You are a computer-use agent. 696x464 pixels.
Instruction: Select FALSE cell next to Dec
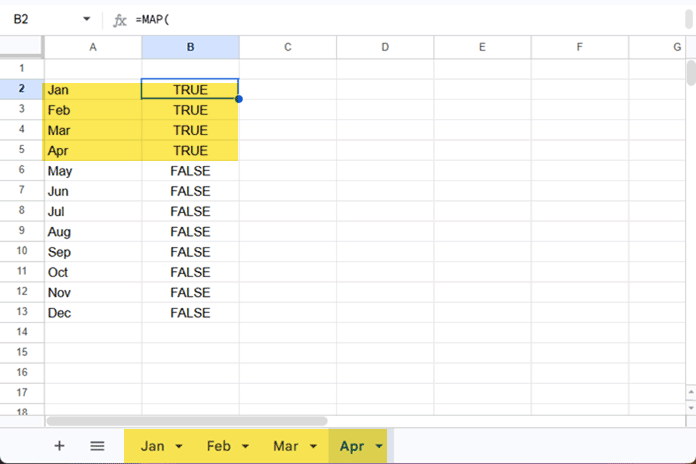190,313
